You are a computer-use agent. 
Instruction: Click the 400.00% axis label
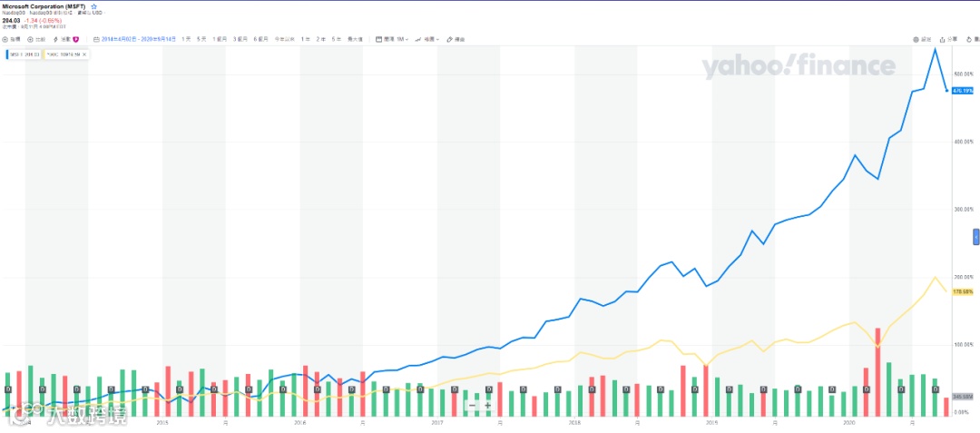click(963, 142)
